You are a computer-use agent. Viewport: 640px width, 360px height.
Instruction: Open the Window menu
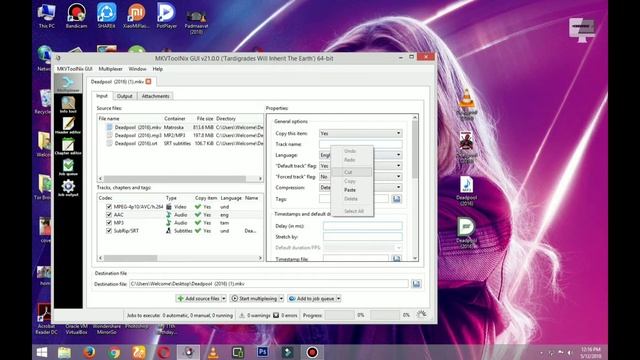coord(137,69)
